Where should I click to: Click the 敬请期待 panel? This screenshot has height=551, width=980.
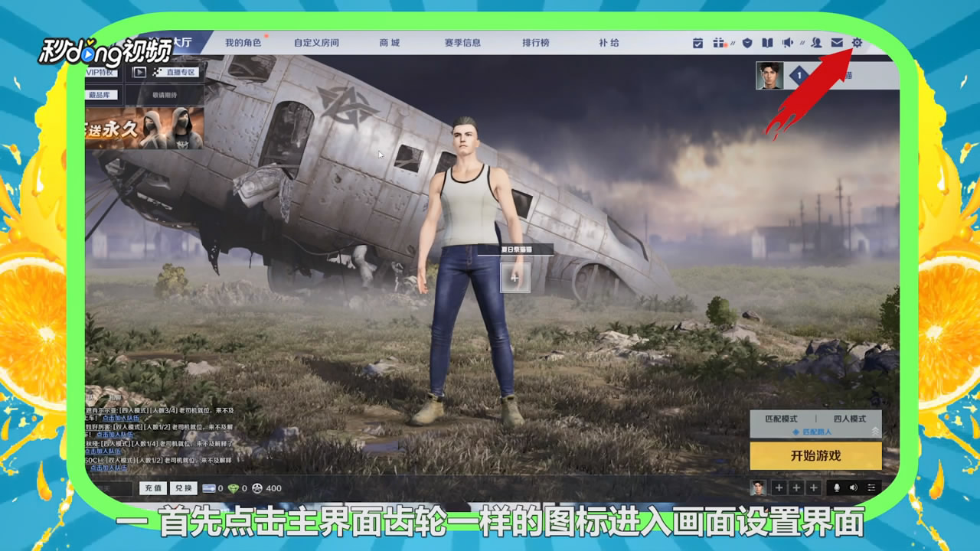coord(164,95)
